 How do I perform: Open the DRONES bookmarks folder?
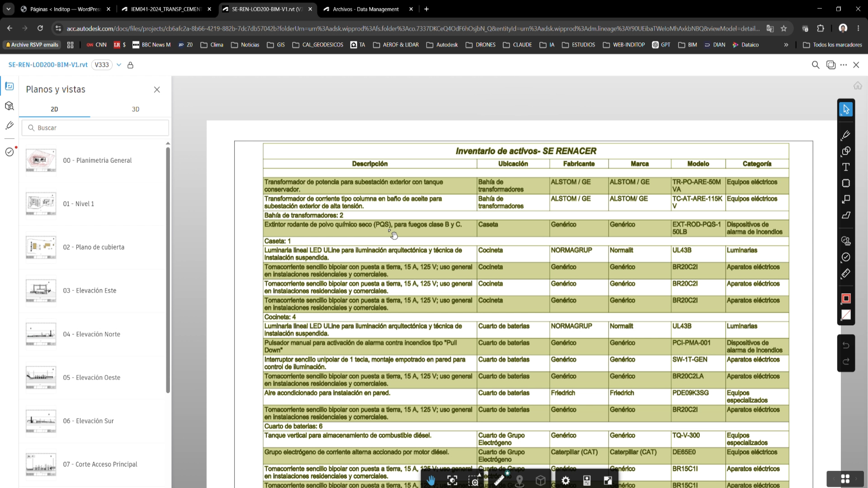click(x=481, y=45)
